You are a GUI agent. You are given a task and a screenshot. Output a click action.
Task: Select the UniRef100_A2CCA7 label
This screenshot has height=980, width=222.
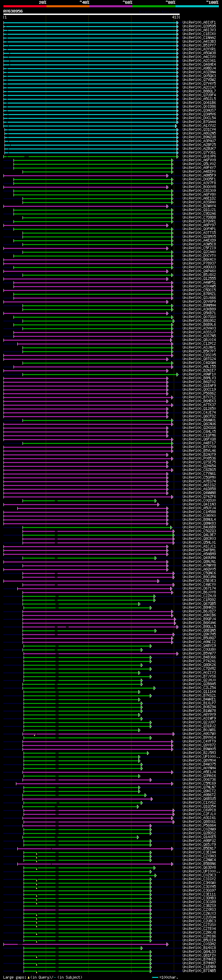199,88
